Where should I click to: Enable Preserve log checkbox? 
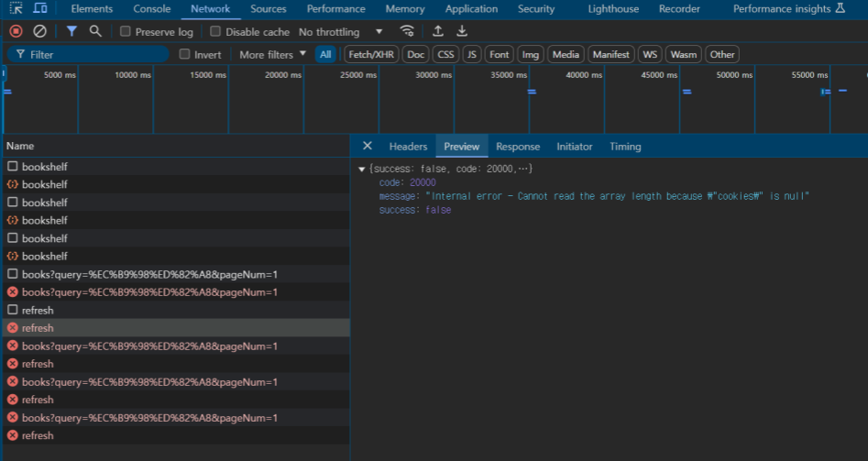(126, 31)
